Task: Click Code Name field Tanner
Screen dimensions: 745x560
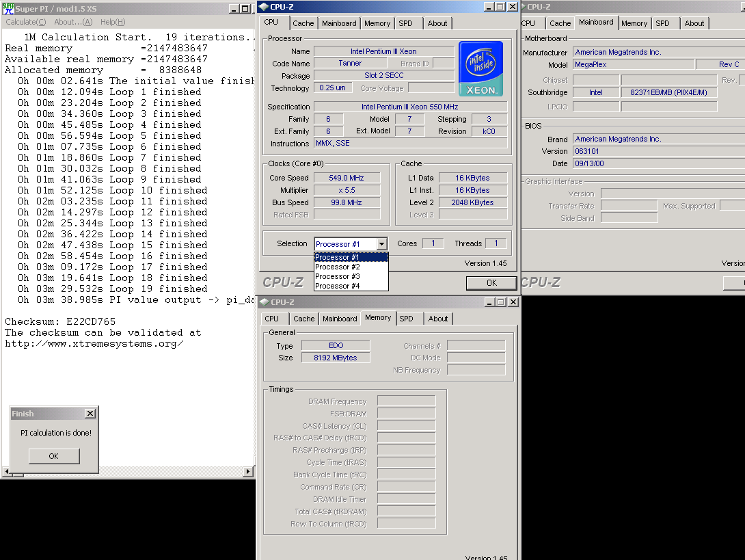Action: [x=350, y=63]
